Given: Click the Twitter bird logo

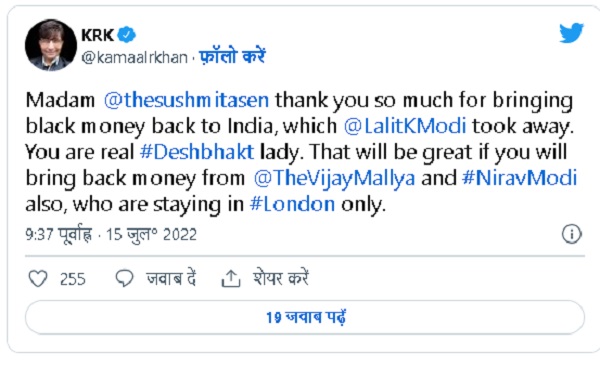Looking at the screenshot, I should [571, 33].
